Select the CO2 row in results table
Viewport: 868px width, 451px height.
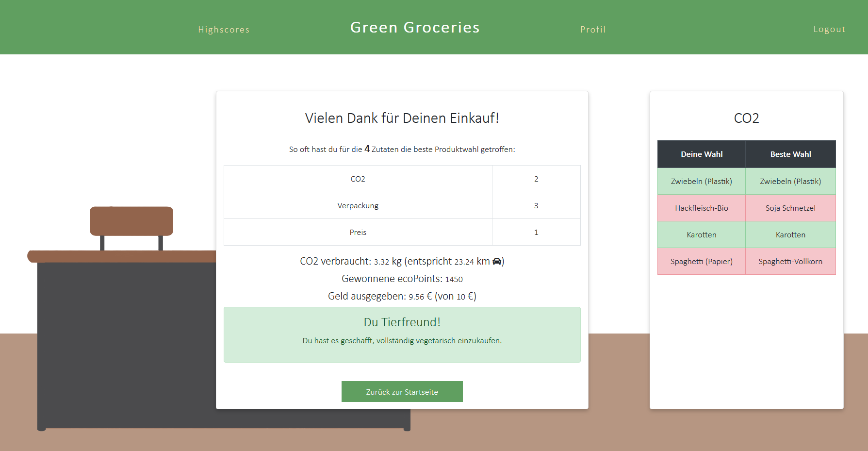(402, 179)
